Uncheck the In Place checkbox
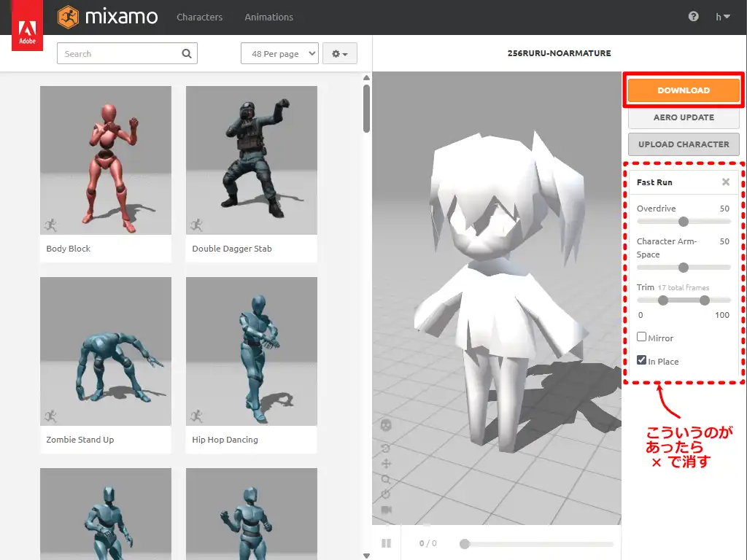The height and width of the screenshot is (560, 747). [642, 360]
